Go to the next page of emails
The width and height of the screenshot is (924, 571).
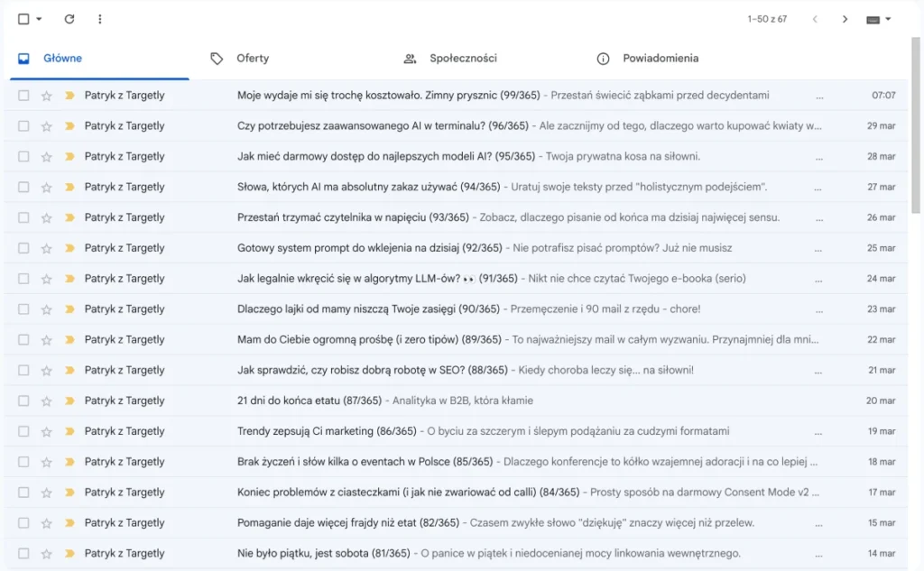click(845, 18)
